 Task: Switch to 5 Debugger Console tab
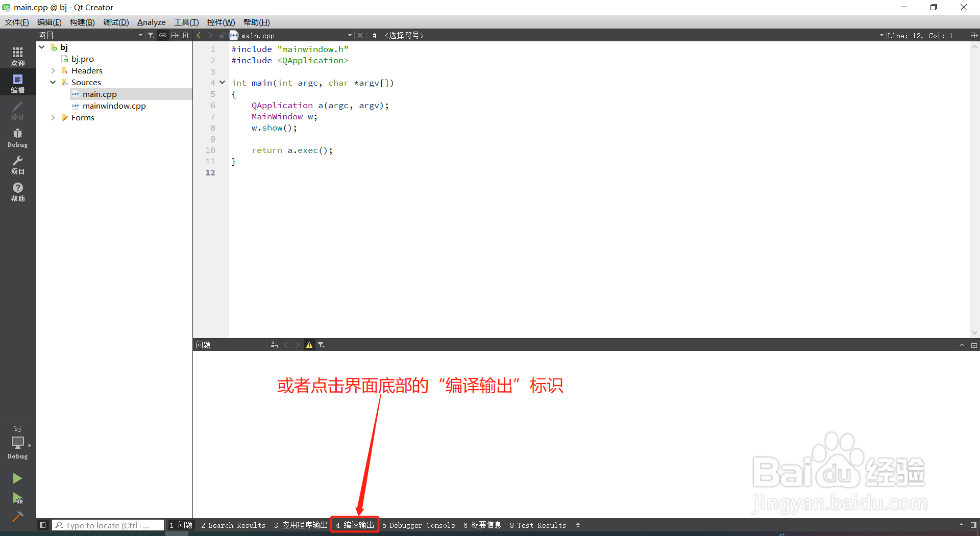point(419,525)
